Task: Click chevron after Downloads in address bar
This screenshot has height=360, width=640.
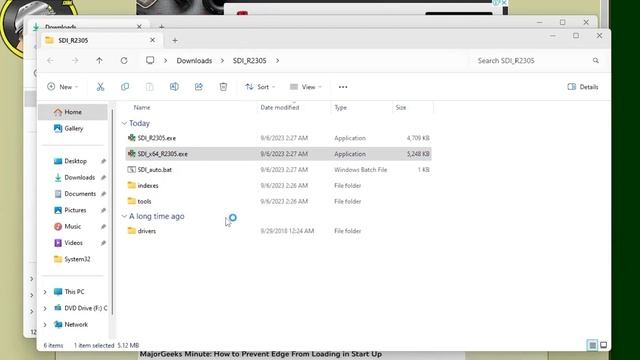Action: point(222,61)
